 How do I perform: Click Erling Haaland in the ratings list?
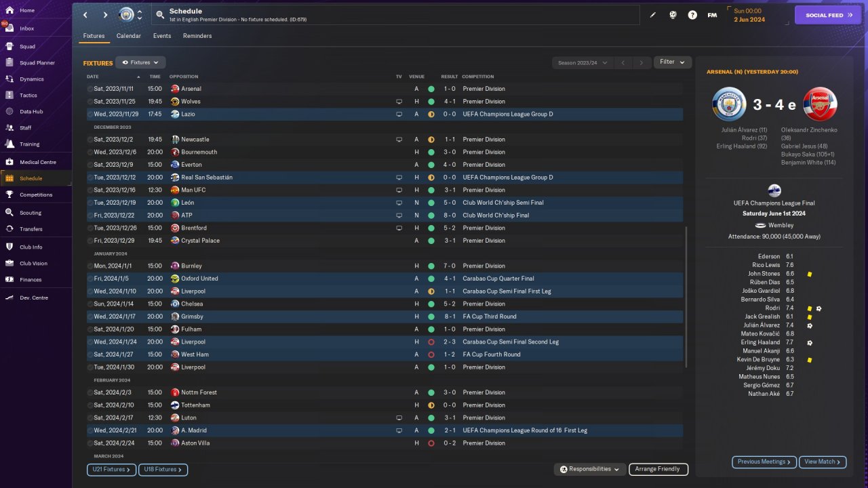click(759, 343)
